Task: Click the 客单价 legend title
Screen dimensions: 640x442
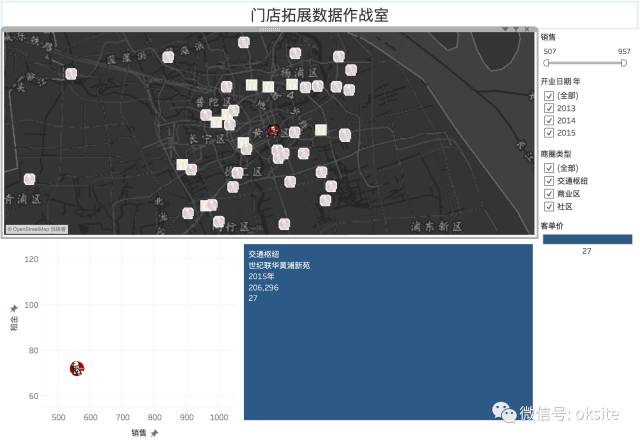Action: pos(552,226)
